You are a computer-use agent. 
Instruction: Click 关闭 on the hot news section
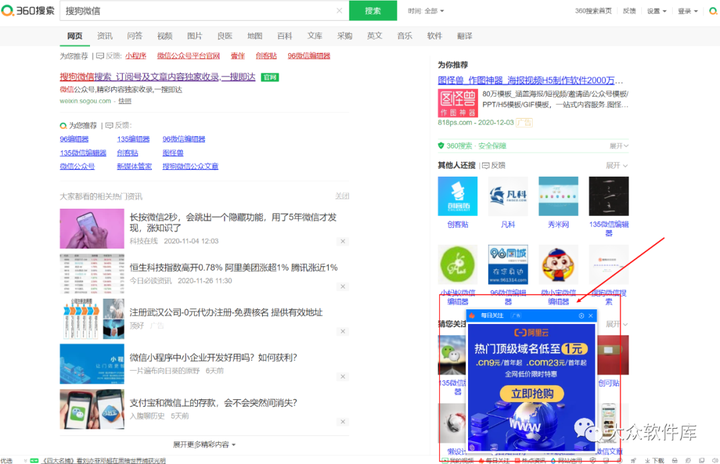(x=342, y=196)
